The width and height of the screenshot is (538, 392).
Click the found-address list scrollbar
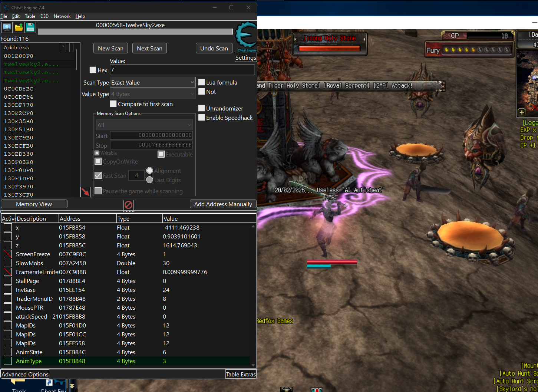pyautogui.click(x=77, y=59)
